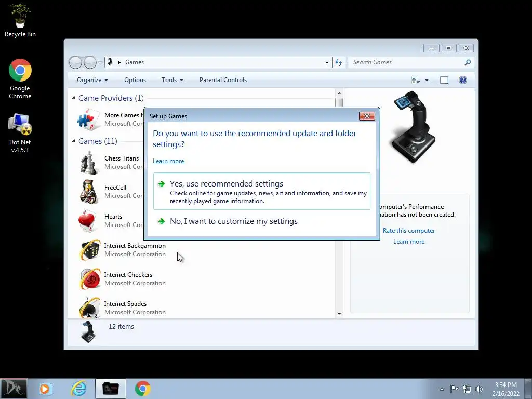Click the Chess Titans name text

tap(122, 158)
